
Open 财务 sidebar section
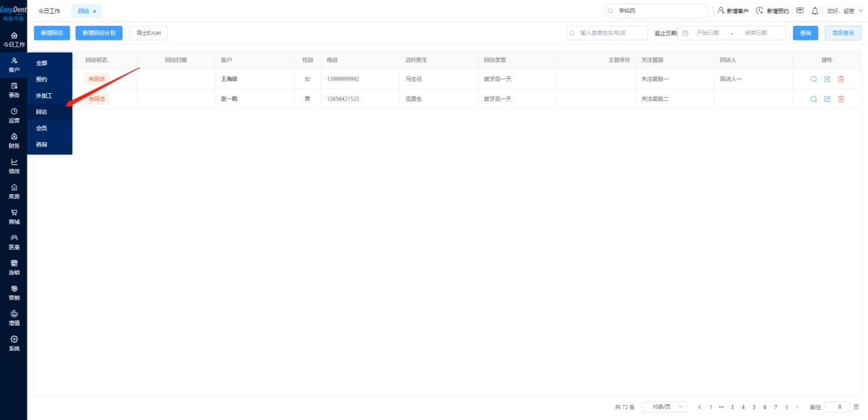[14, 140]
